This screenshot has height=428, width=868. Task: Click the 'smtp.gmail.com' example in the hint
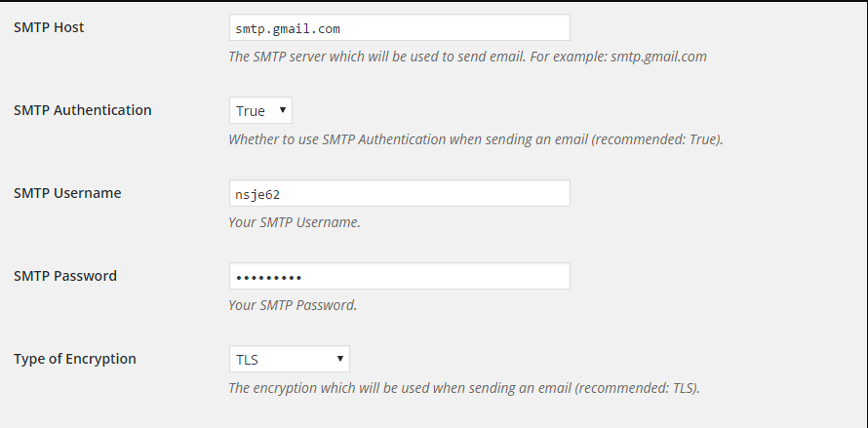(x=658, y=57)
